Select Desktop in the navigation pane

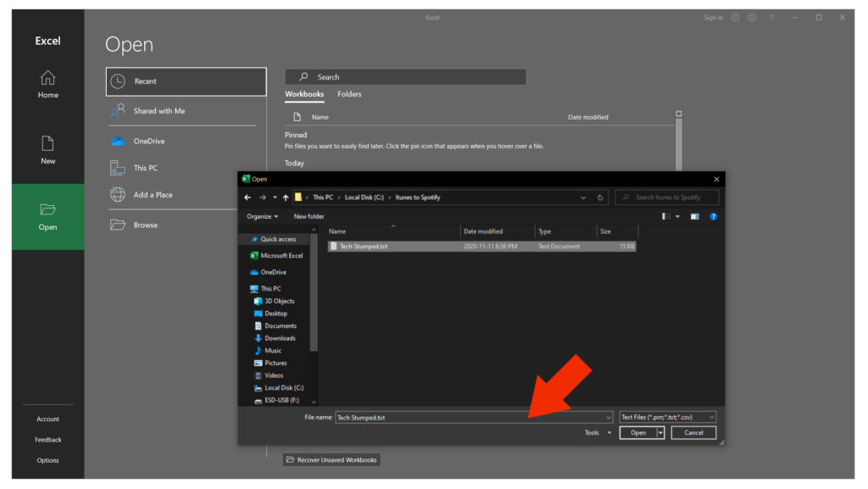coord(270,314)
